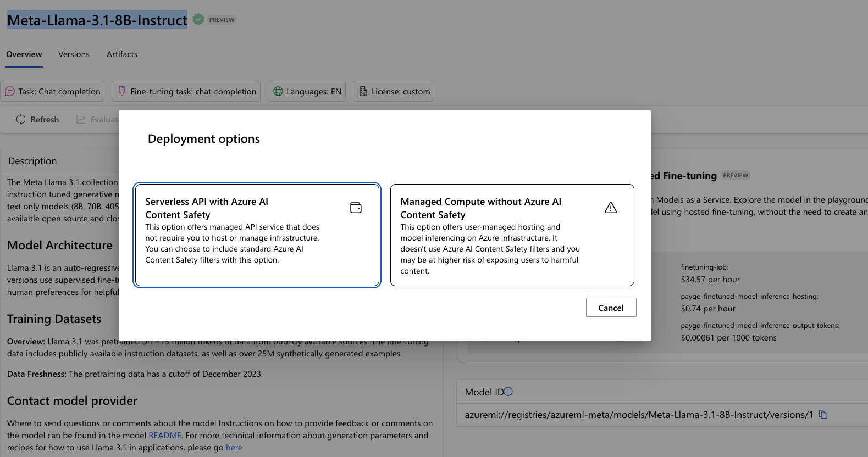The image size is (868, 457).
Task: Click the Fine-tuning task chat-completion tag
Action: coord(187,91)
